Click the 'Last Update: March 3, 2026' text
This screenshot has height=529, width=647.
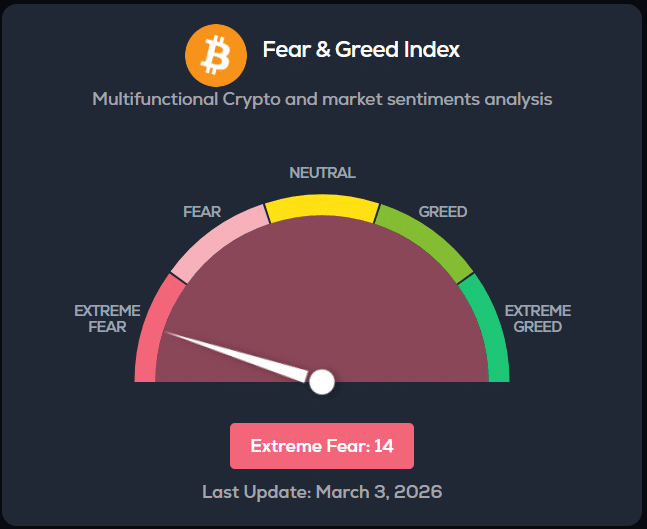coord(322,491)
